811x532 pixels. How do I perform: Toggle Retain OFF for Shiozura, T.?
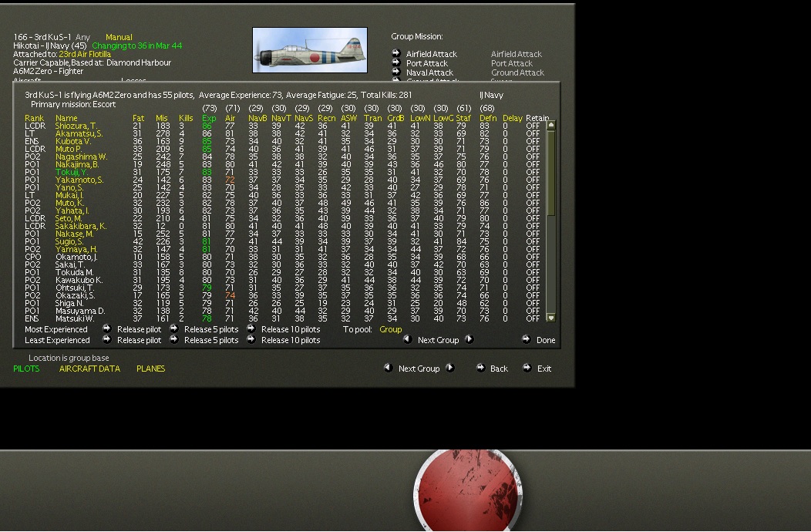(x=533, y=126)
